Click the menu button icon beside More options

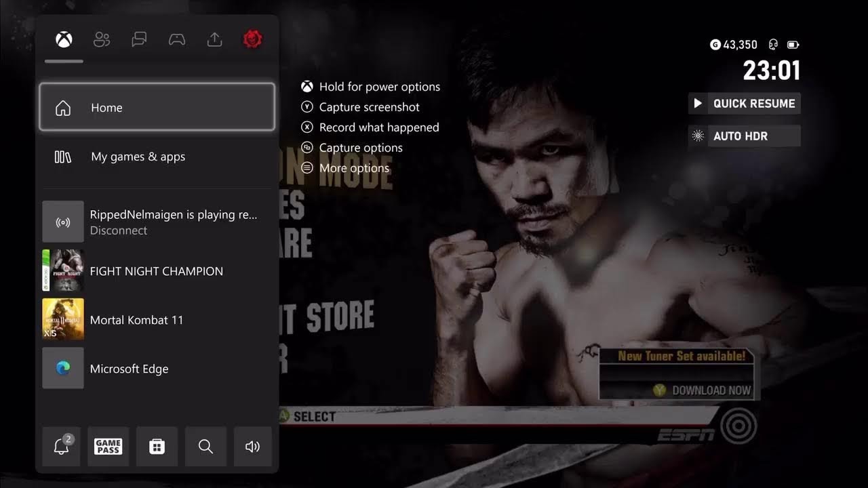click(307, 168)
